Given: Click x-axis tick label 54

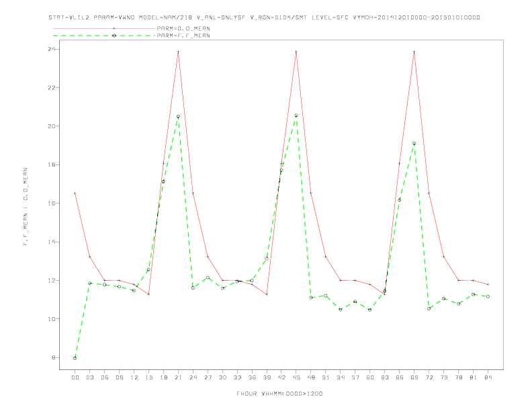Looking at the screenshot, I should pyautogui.click(x=341, y=377).
